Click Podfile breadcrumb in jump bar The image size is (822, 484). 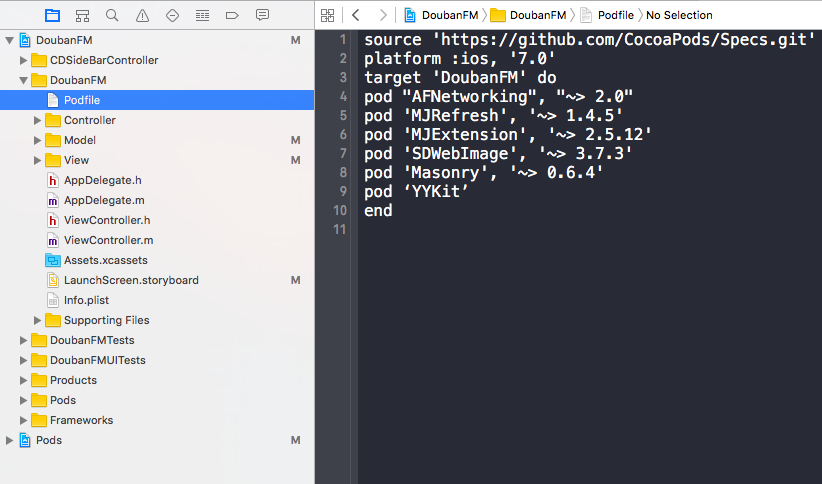click(607, 15)
